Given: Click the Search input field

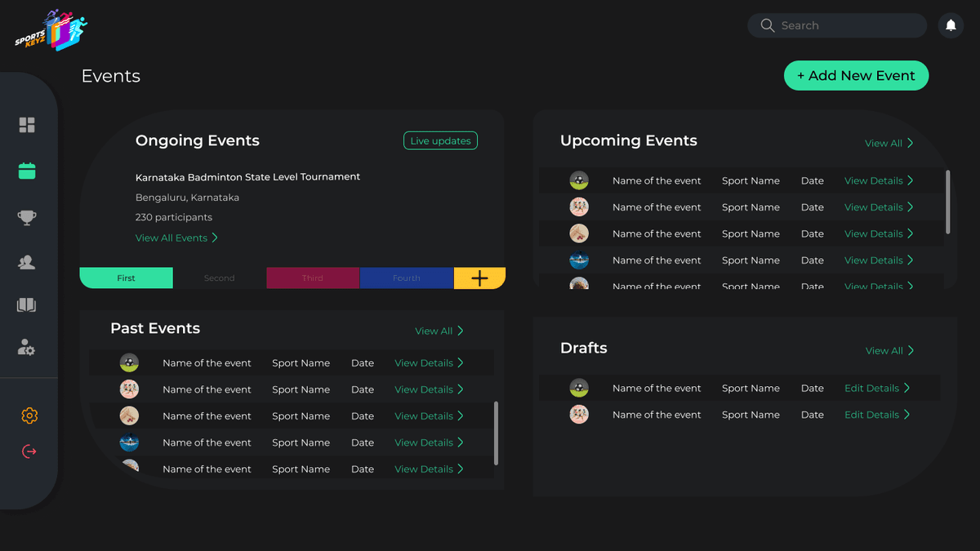Looking at the screenshot, I should (836, 25).
